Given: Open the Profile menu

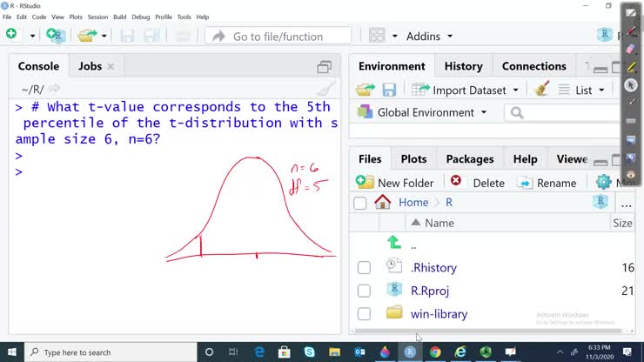Looking at the screenshot, I should (164, 17).
